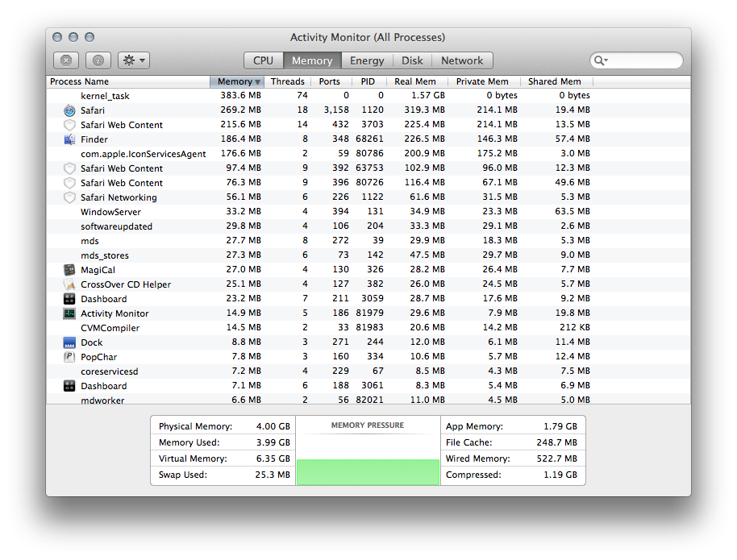Select the WindowServer process
Image resolution: width=737 pixels, height=560 pixels.
(x=368, y=211)
